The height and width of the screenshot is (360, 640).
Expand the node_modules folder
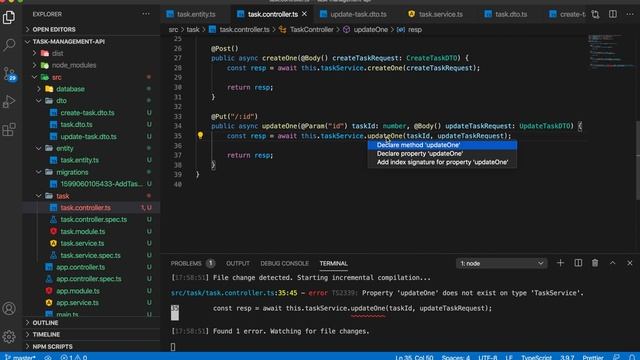coord(74,65)
